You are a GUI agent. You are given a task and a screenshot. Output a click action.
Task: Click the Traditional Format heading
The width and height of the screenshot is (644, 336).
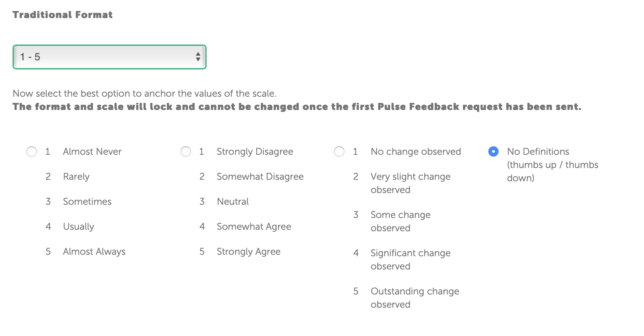coord(62,15)
